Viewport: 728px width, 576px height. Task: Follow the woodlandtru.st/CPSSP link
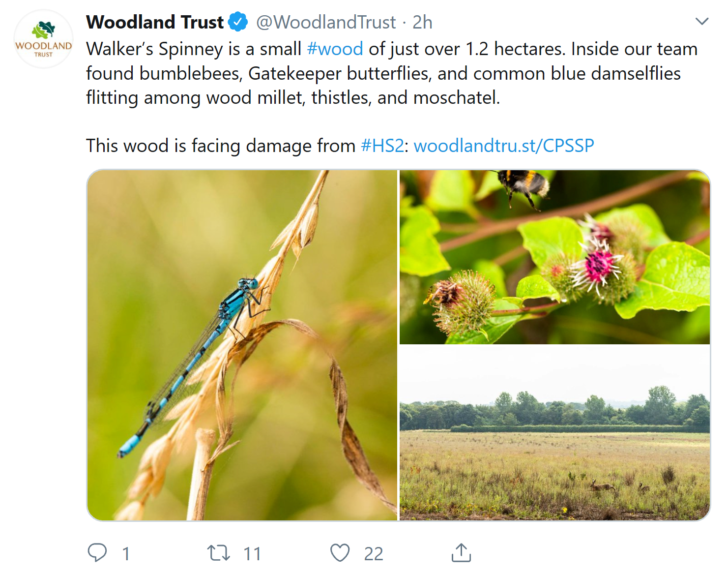click(x=504, y=146)
